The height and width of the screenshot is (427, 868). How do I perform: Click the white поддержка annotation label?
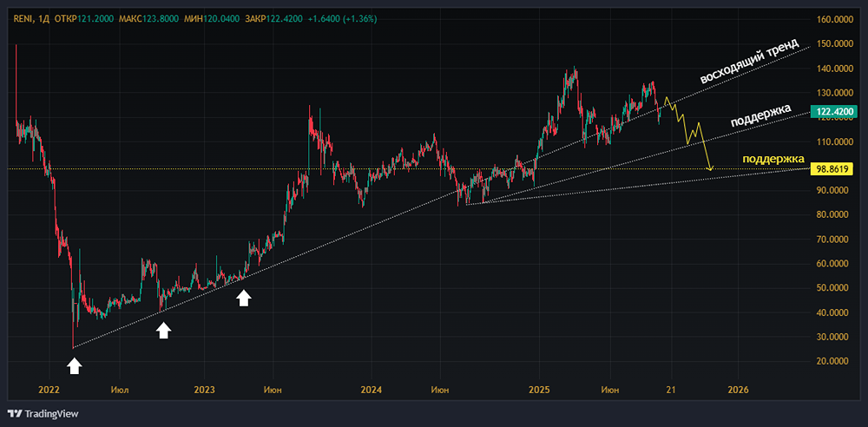click(x=761, y=115)
